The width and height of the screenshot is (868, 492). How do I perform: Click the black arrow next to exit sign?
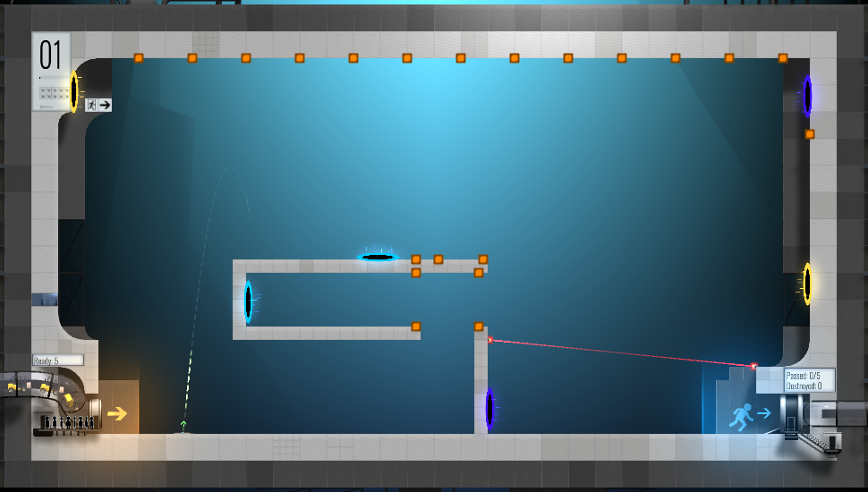tap(105, 105)
